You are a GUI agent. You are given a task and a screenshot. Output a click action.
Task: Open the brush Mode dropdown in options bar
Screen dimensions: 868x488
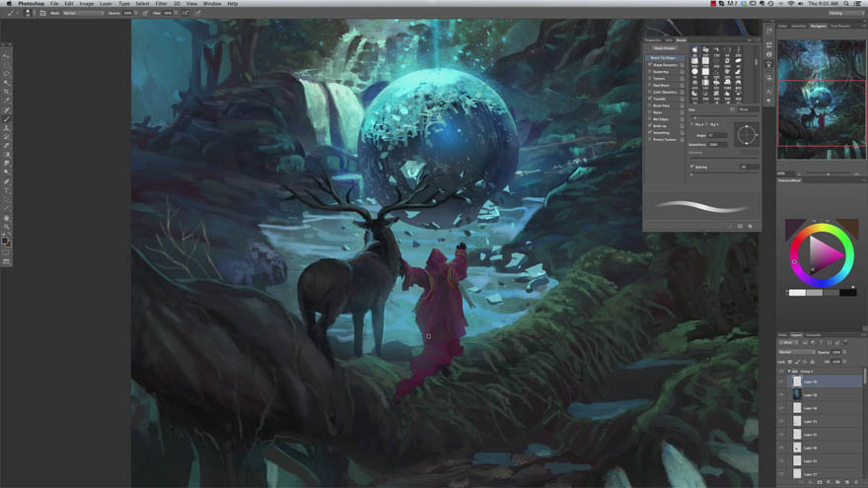(83, 13)
